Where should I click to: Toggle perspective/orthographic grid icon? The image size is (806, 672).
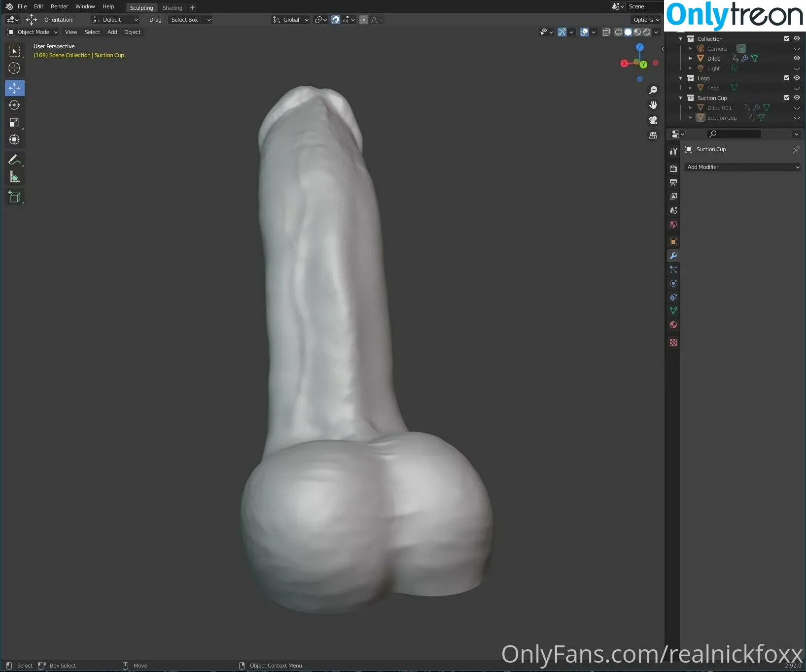pos(653,135)
